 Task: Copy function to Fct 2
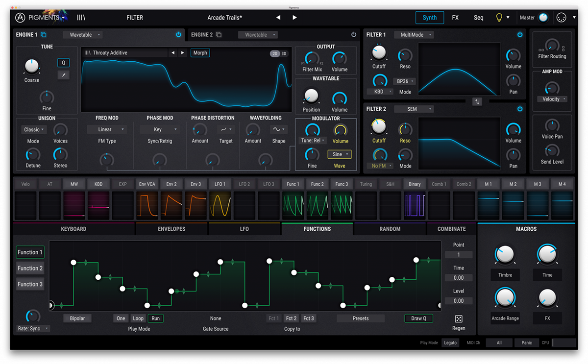292,318
